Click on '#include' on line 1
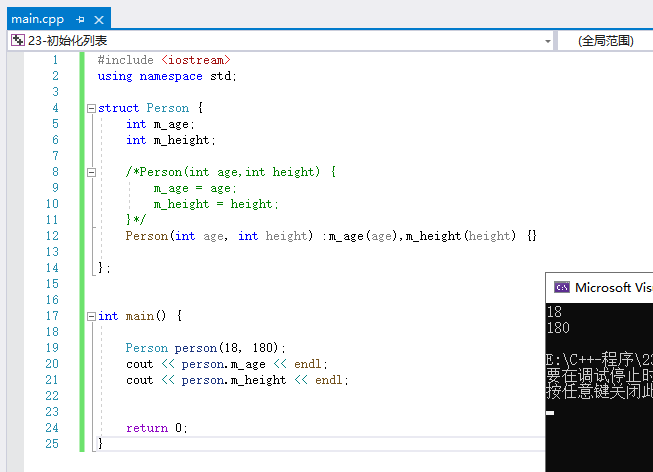 tap(125, 60)
